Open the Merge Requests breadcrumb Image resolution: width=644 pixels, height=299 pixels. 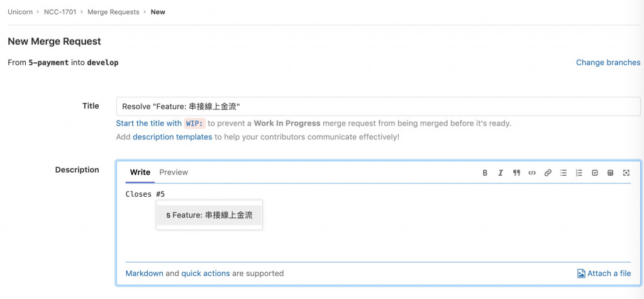coord(113,12)
